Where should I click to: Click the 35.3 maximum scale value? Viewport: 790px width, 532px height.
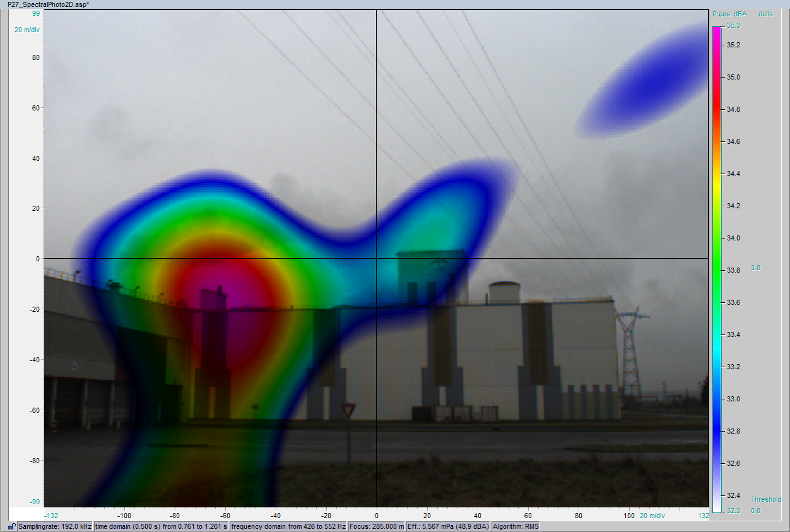[x=733, y=26]
